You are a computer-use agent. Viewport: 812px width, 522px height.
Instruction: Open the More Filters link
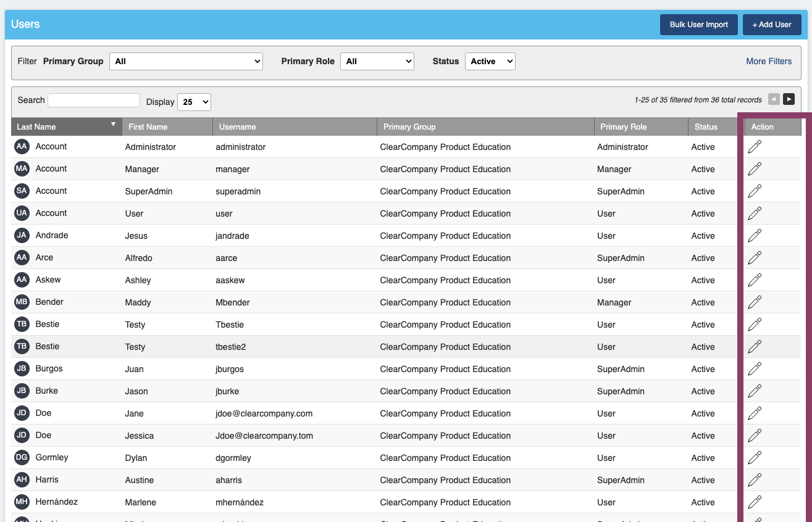point(769,61)
